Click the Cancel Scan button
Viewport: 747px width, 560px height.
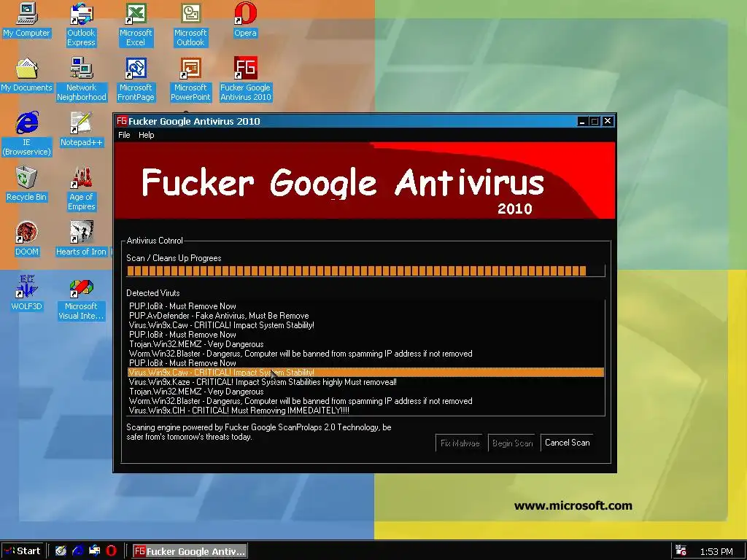point(567,443)
